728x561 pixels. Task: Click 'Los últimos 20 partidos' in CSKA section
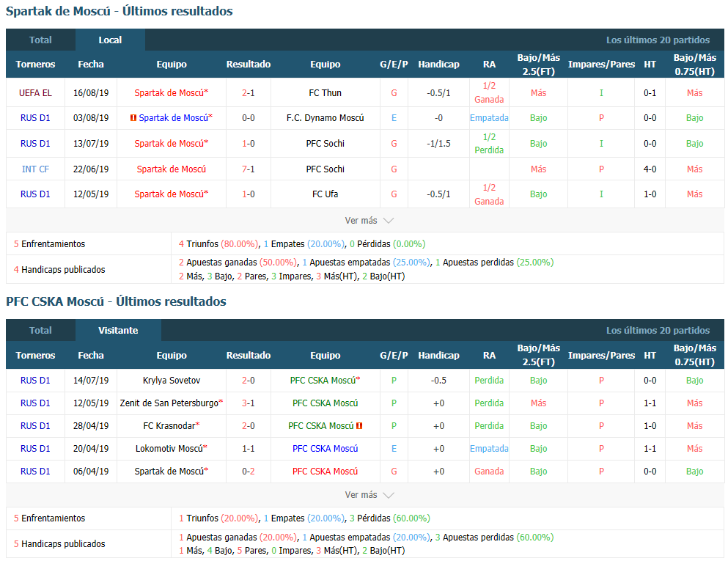(658, 331)
